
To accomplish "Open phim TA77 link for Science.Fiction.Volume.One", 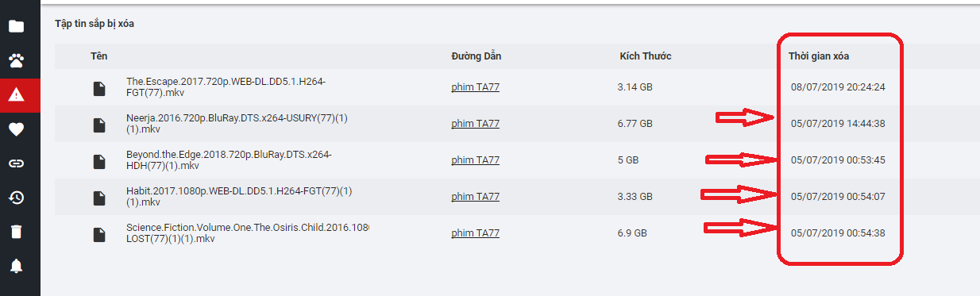I will 475,233.
